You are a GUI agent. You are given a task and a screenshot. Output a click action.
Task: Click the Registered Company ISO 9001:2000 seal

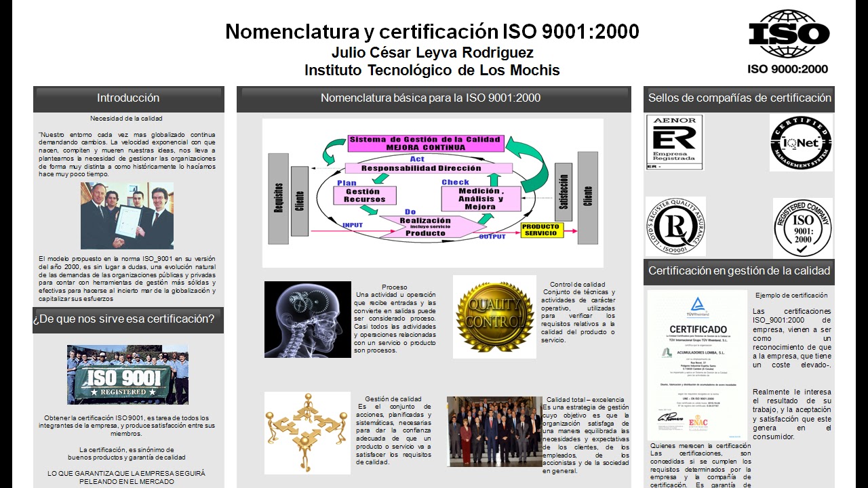[x=803, y=228]
